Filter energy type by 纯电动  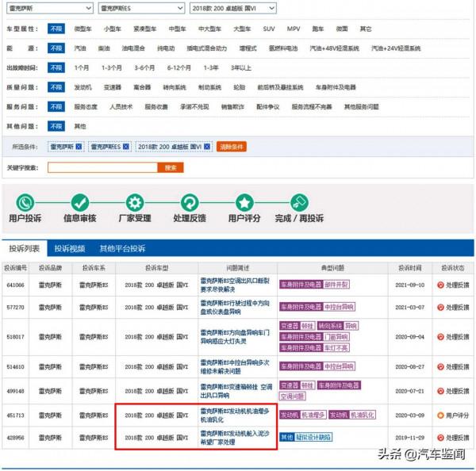coord(166,48)
